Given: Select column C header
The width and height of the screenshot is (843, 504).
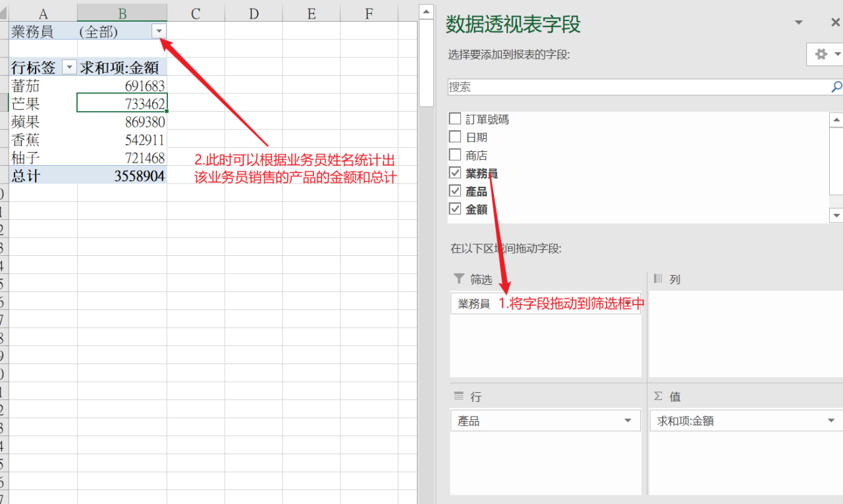Looking at the screenshot, I should tap(196, 13).
